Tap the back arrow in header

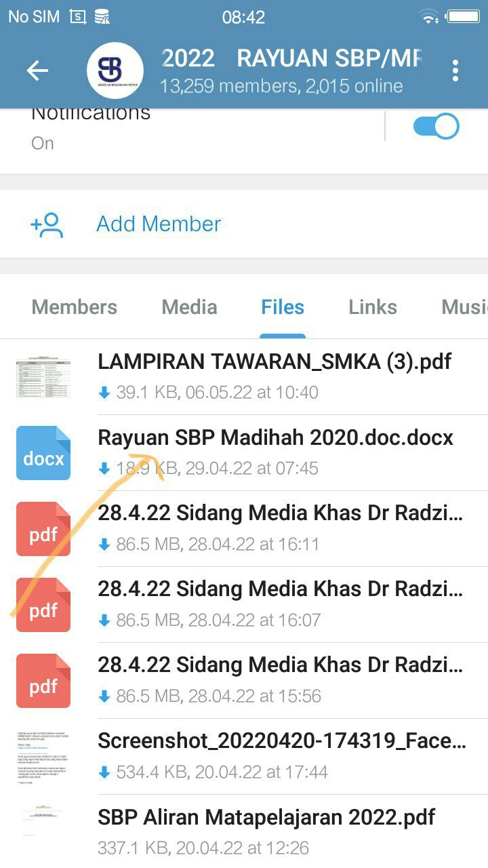(x=37, y=71)
